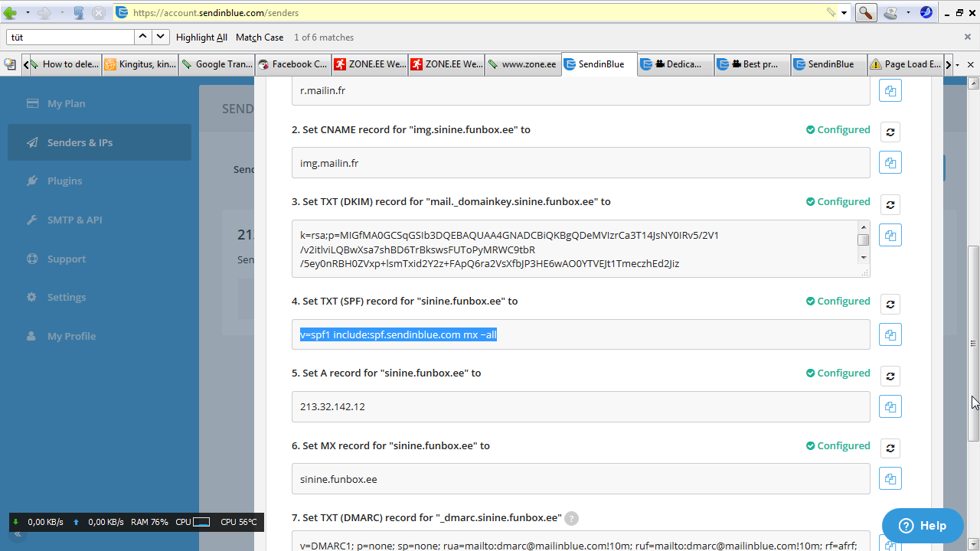Click the DKIM textarea scroll-down arrow

[864, 258]
